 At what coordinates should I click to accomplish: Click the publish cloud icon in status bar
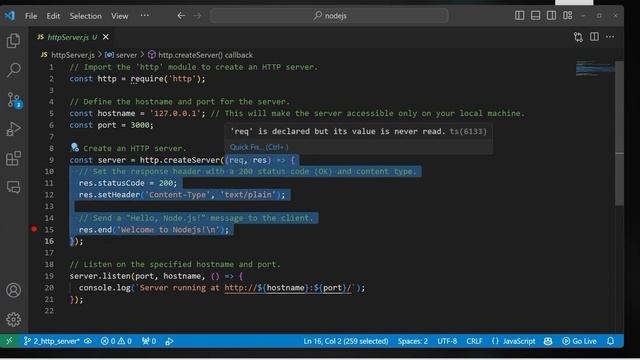(x=88, y=341)
